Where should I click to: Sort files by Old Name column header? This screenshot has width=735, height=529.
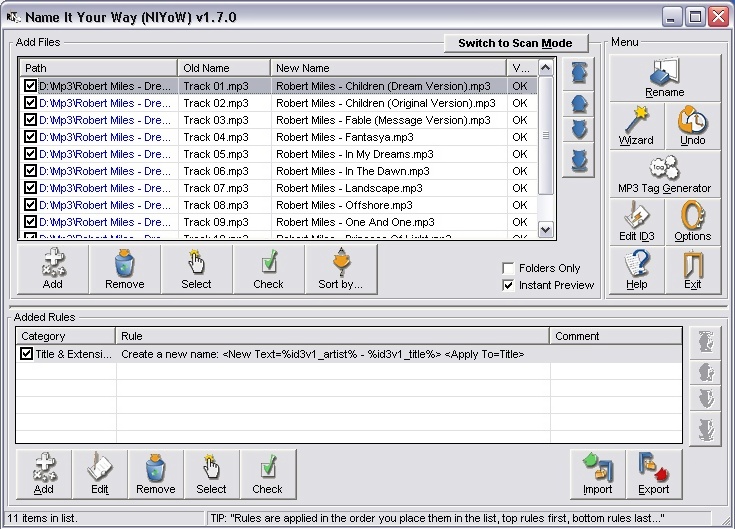[x=224, y=68]
